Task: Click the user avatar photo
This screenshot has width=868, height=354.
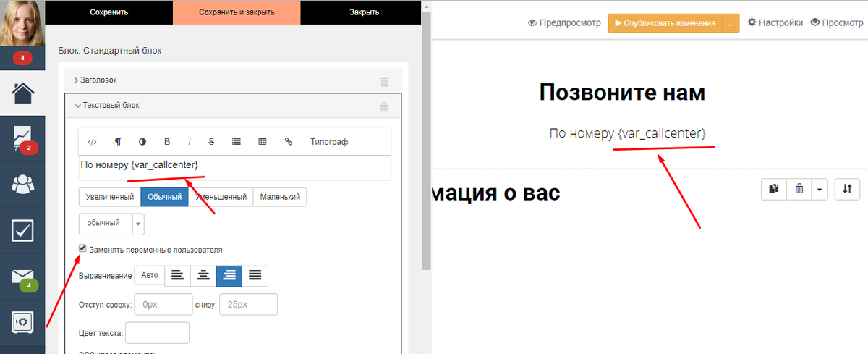Action: tap(22, 22)
